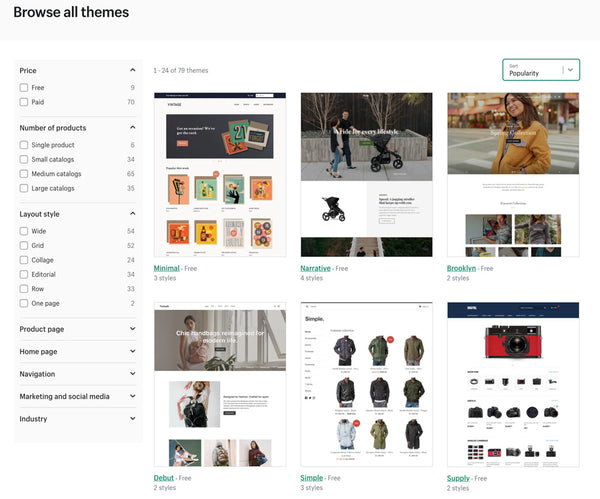This screenshot has height=499, width=600.
Task: Expand the Industry filter
Action: (132, 418)
